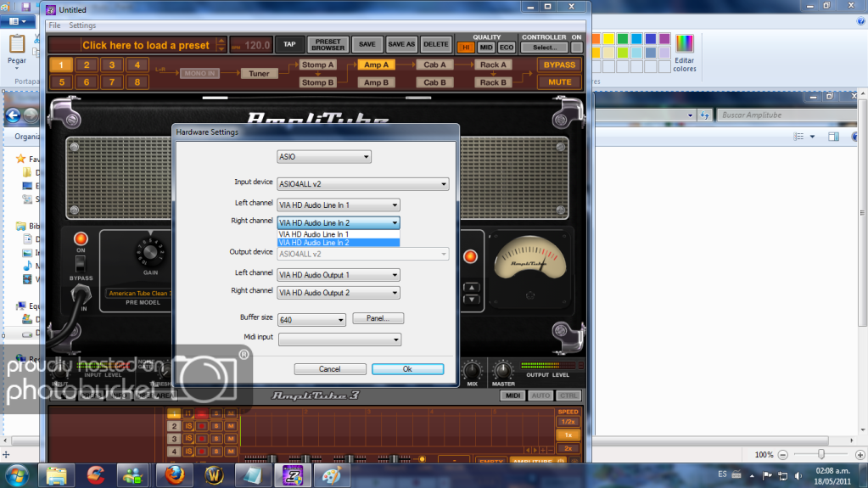Enable HI quality mode
The width and height of the screenshot is (868, 488).
[x=465, y=48]
